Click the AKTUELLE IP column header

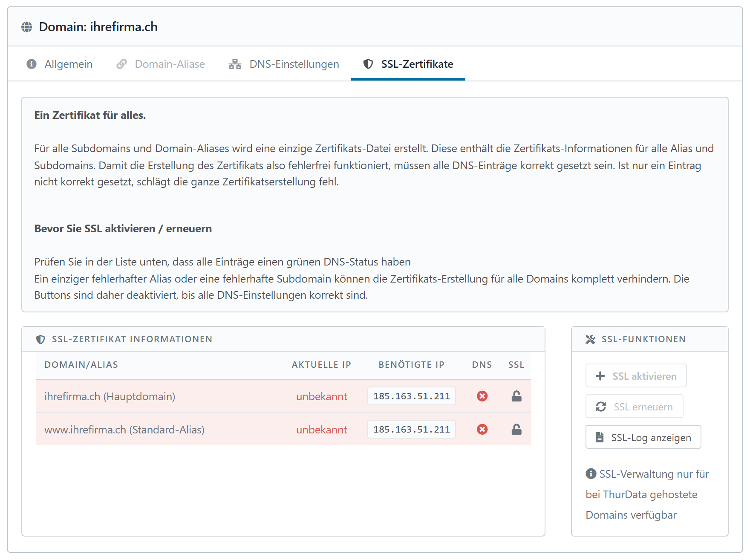click(322, 365)
